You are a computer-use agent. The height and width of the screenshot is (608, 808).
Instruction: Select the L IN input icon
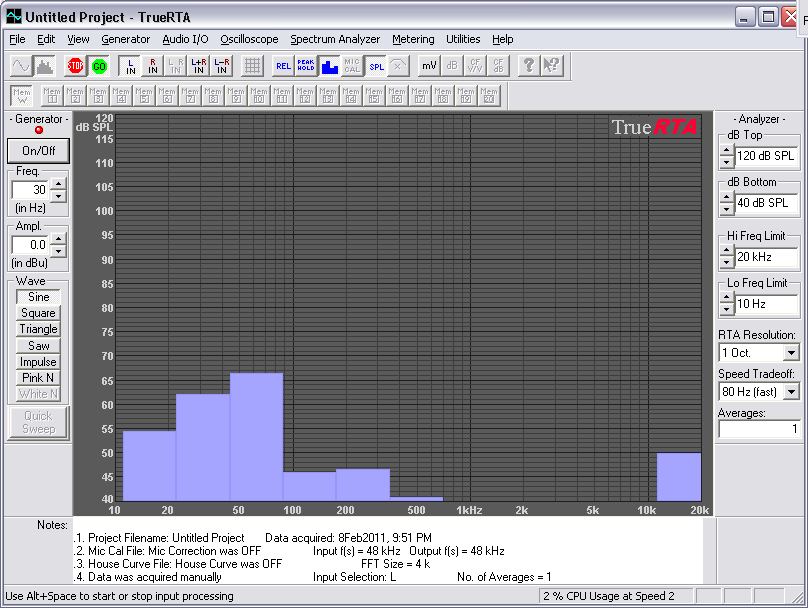(130, 66)
